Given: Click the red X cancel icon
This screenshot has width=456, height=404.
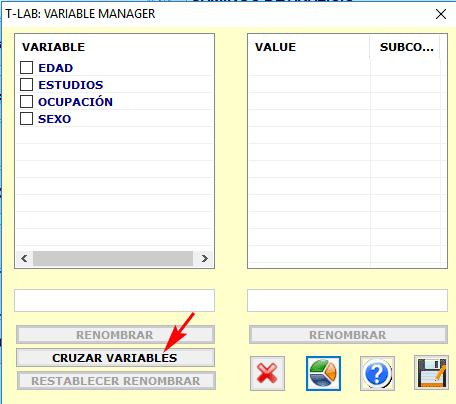Looking at the screenshot, I should coord(267,373).
